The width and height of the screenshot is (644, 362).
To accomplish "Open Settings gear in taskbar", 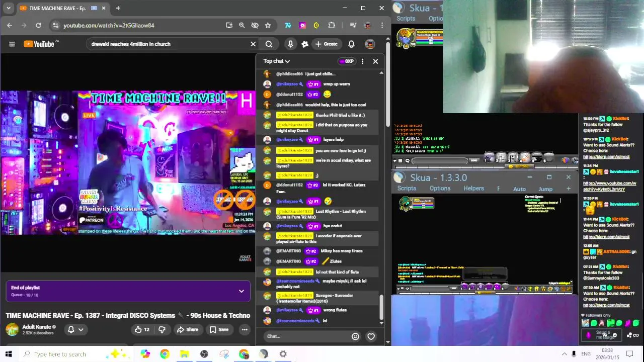I will tap(283, 354).
